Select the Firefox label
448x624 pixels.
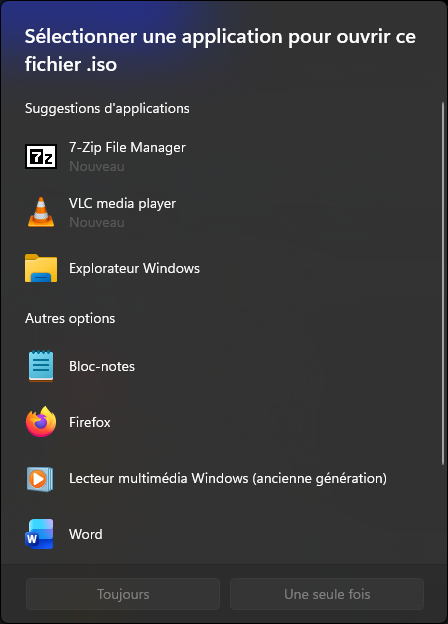click(x=90, y=422)
